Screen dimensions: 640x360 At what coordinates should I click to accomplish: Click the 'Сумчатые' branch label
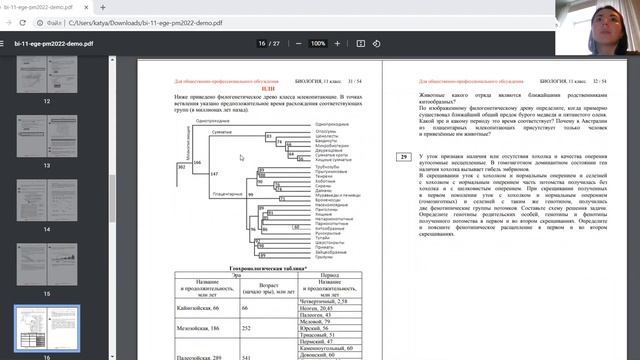tap(222, 132)
